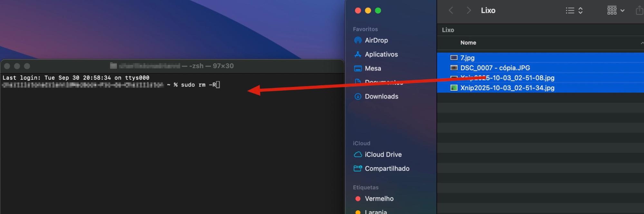The width and height of the screenshot is (644, 214).
Task: Open AirDrop in the Finder sidebar
Action: pyautogui.click(x=376, y=40)
